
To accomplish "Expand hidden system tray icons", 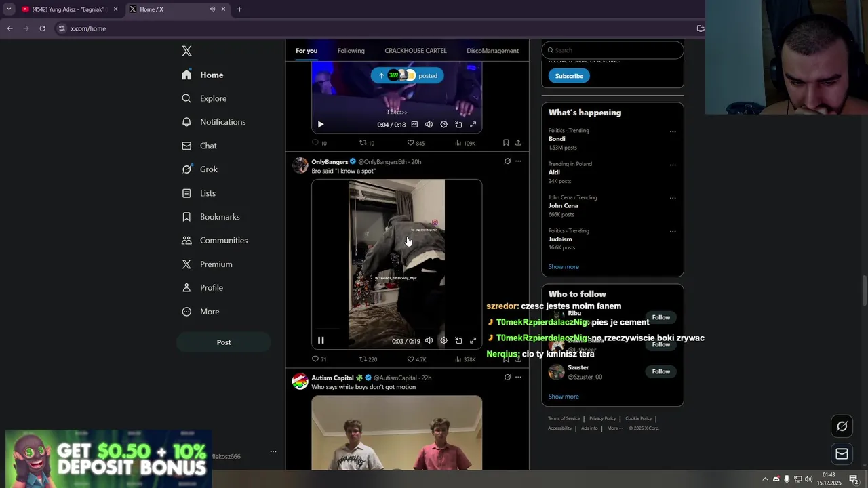I will 765,479.
